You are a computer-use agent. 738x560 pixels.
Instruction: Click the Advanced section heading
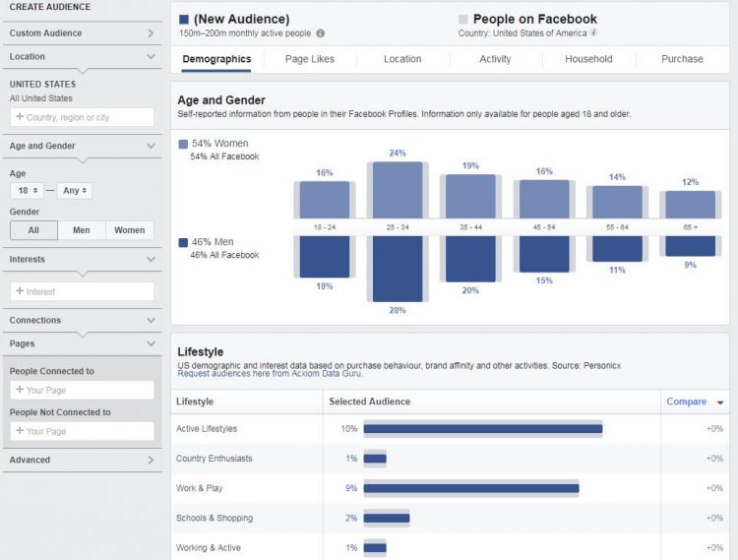(x=30, y=460)
